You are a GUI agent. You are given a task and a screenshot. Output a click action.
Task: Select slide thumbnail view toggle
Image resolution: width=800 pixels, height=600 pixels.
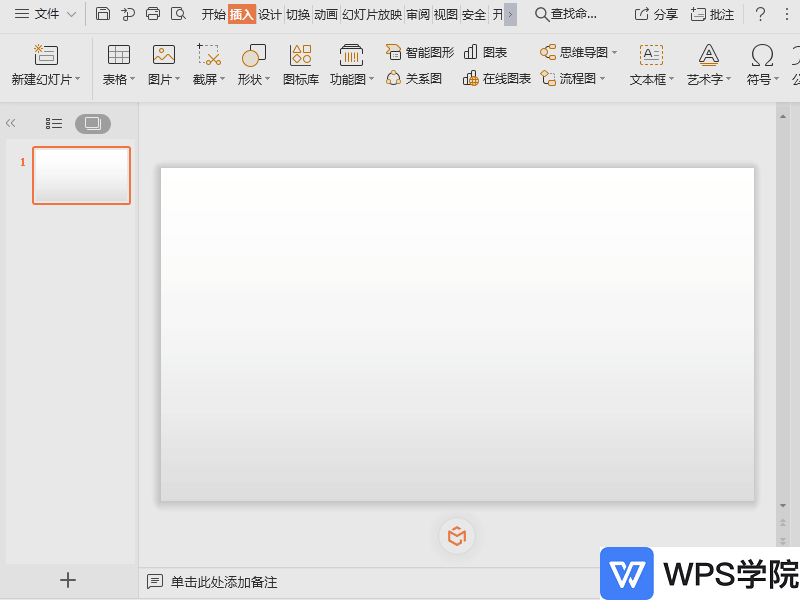click(92, 123)
